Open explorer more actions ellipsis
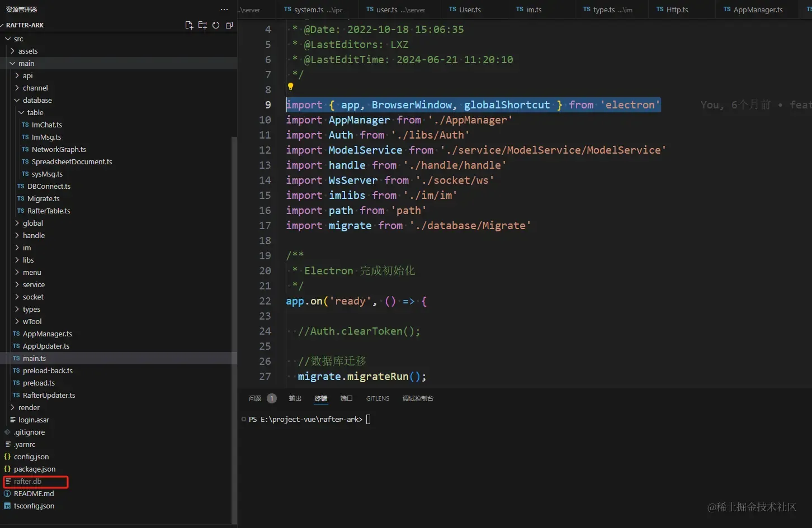Viewport: 812px width, 528px height. (x=224, y=9)
